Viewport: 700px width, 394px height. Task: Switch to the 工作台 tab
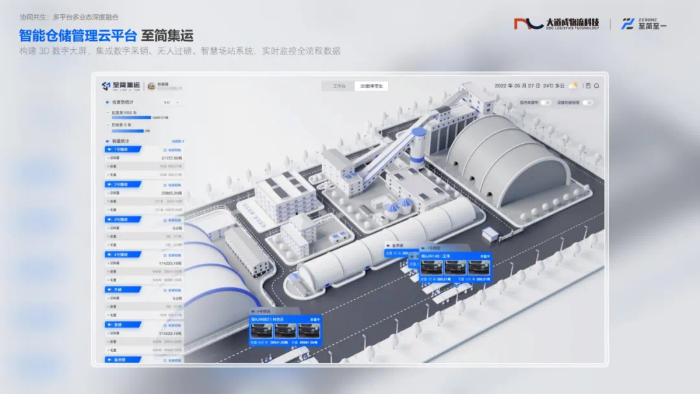[339, 86]
